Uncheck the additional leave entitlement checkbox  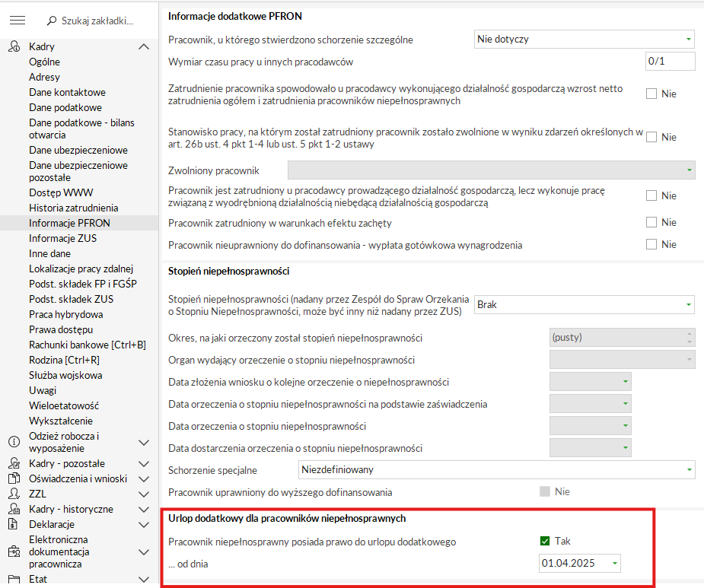[x=545, y=541]
